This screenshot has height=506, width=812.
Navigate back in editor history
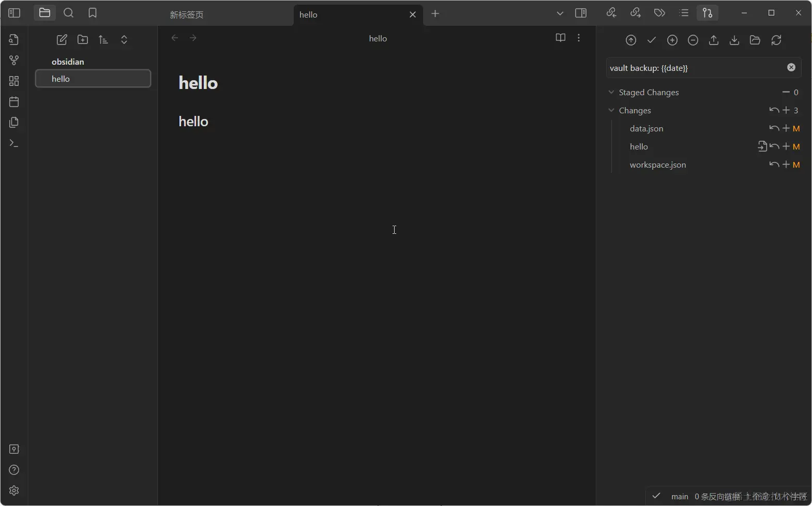point(175,38)
